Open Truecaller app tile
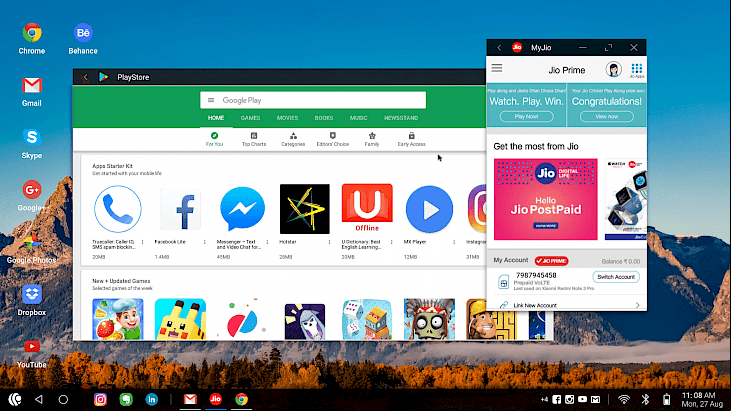 pyautogui.click(x=118, y=222)
